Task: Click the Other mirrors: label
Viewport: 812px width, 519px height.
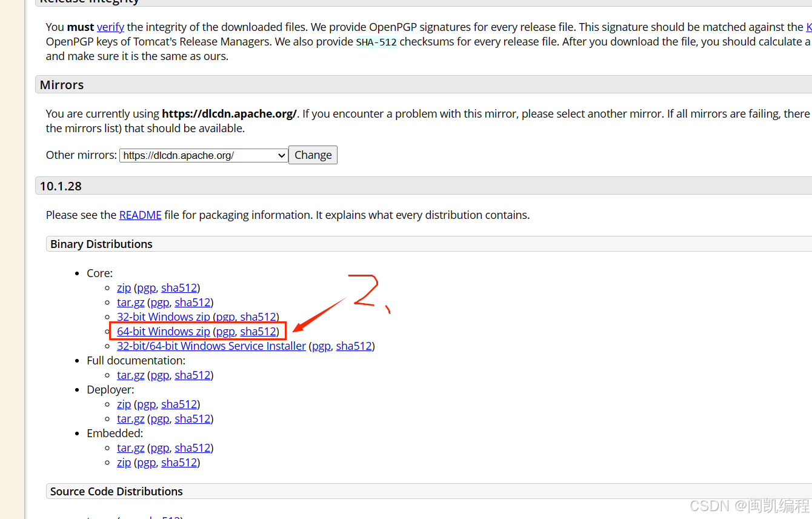Action: [81, 155]
